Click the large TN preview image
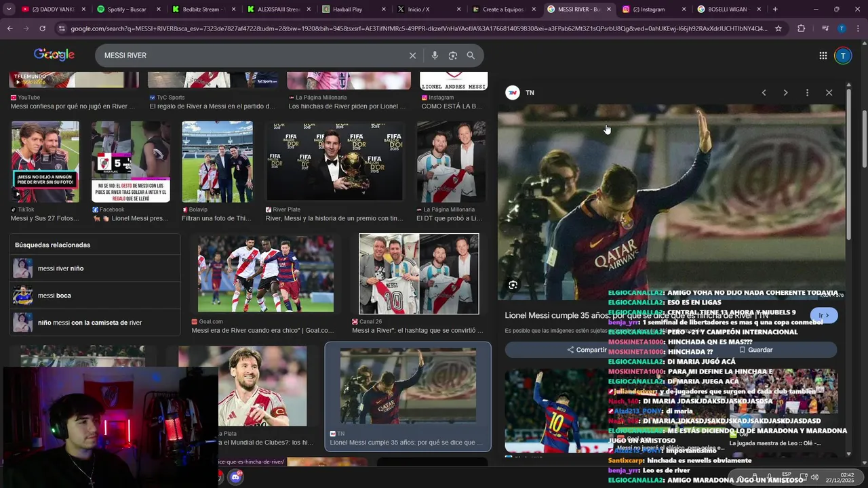The height and width of the screenshot is (488, 868). 671,202
